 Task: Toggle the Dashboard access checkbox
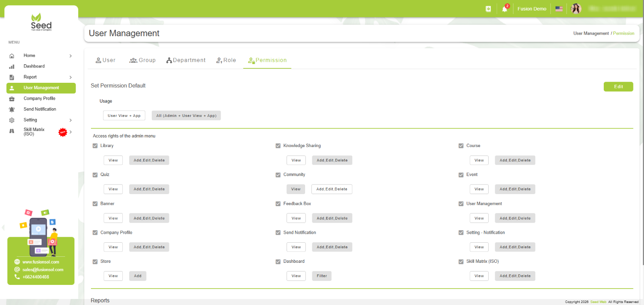point(278,262)
